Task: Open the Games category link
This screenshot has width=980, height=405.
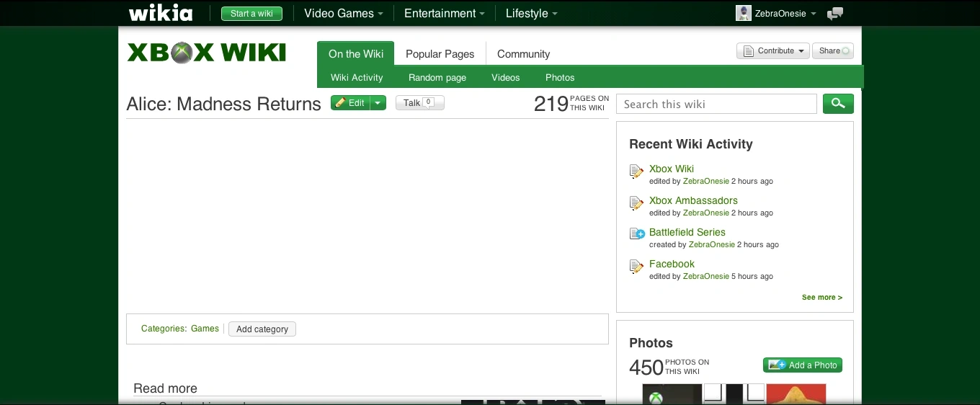Action: [205, 329]
